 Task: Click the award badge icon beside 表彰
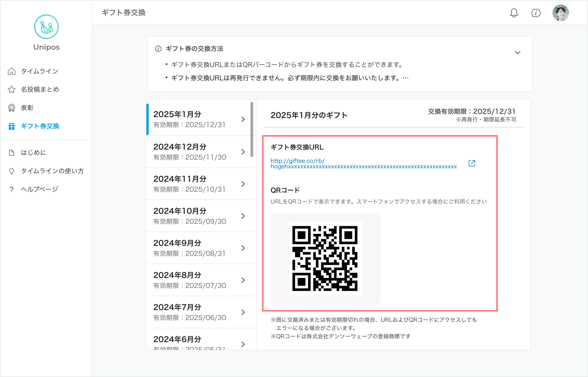pos(12,108)
